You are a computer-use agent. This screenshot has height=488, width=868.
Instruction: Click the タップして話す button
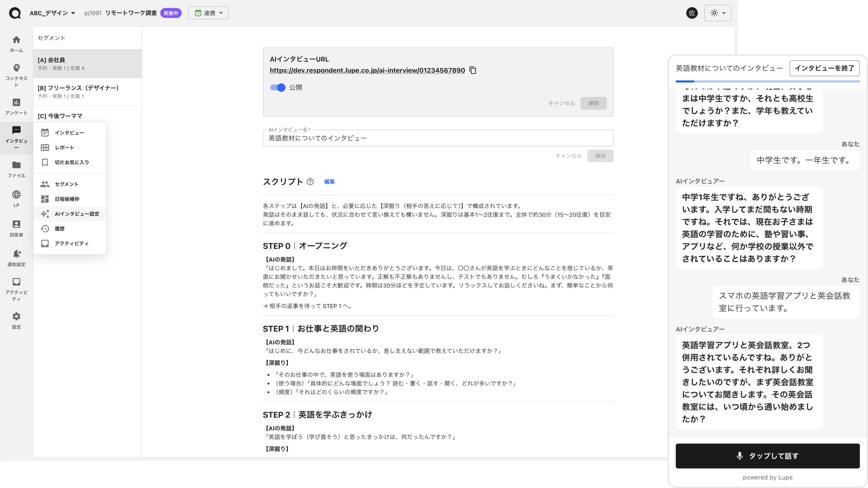(768, 456)
